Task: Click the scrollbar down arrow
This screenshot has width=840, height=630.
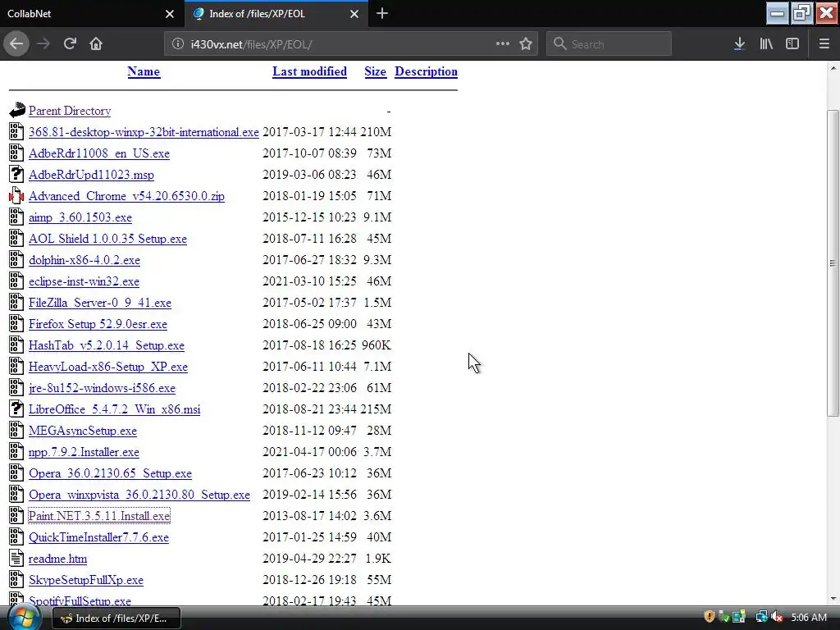Action: click(x=833, y=598)
